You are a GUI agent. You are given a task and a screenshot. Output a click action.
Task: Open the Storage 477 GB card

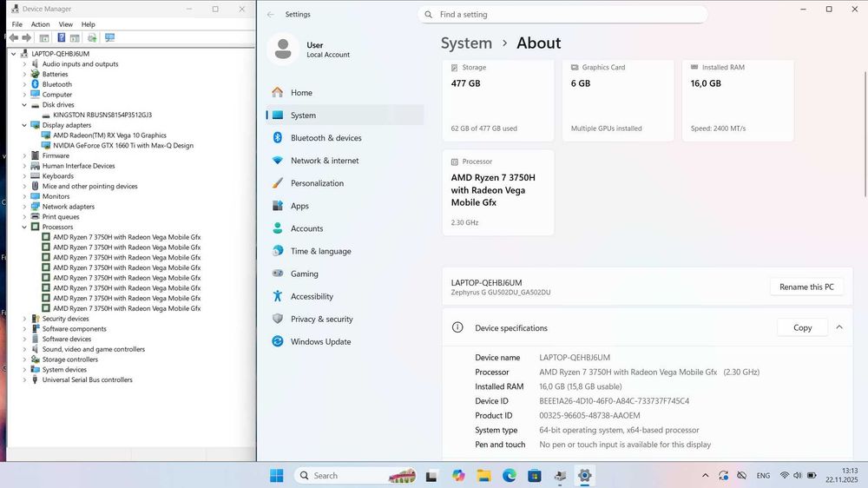[x=498, y=100]
